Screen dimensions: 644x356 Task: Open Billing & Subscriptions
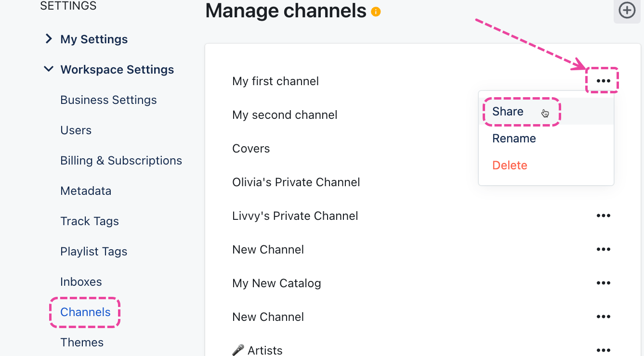click(121, 161)
